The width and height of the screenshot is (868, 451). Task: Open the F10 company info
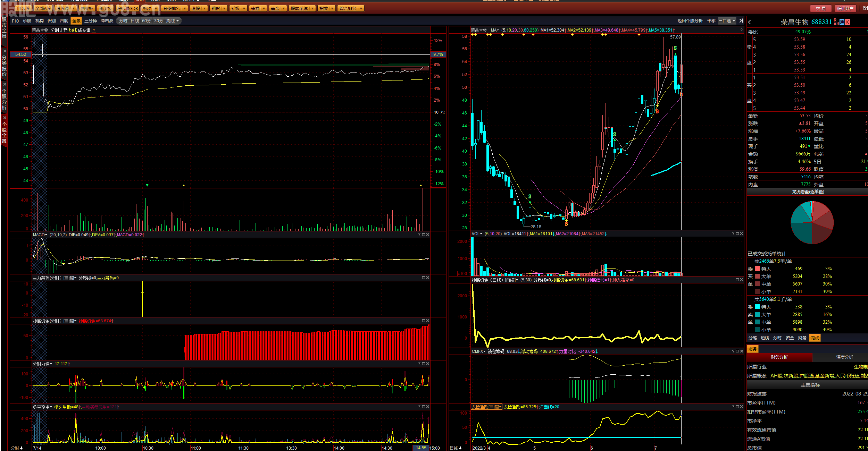tap(15, 21)
